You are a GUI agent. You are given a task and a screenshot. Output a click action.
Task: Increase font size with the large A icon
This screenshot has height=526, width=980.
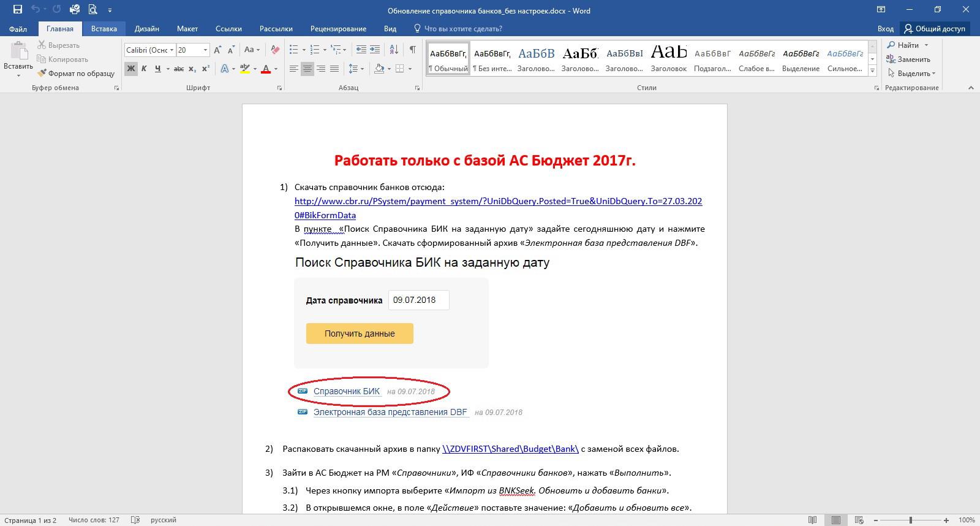click(x=217, y=50)
